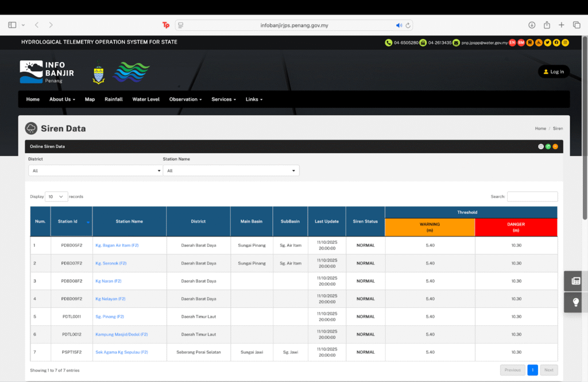Collapse panel with orange circle icon
Viewport: 588px width, 382px height.
(x=555, y=146)
